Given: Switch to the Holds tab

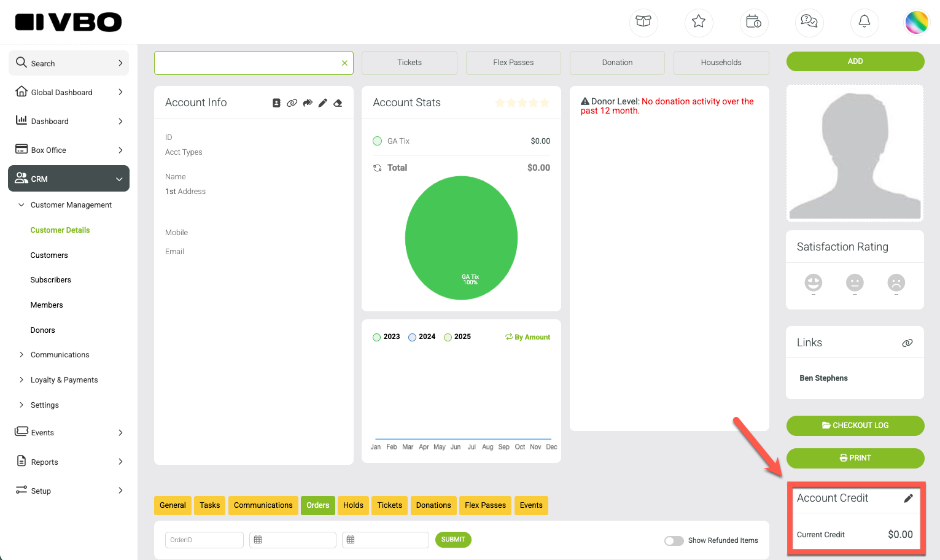Looking at the screenshot, I should (x=353, y=505).
